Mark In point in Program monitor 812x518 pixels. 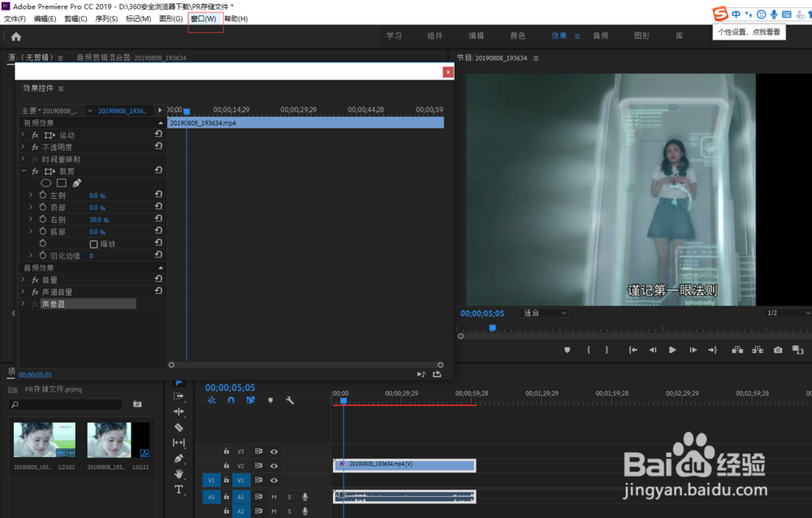(x=588, y=350)
